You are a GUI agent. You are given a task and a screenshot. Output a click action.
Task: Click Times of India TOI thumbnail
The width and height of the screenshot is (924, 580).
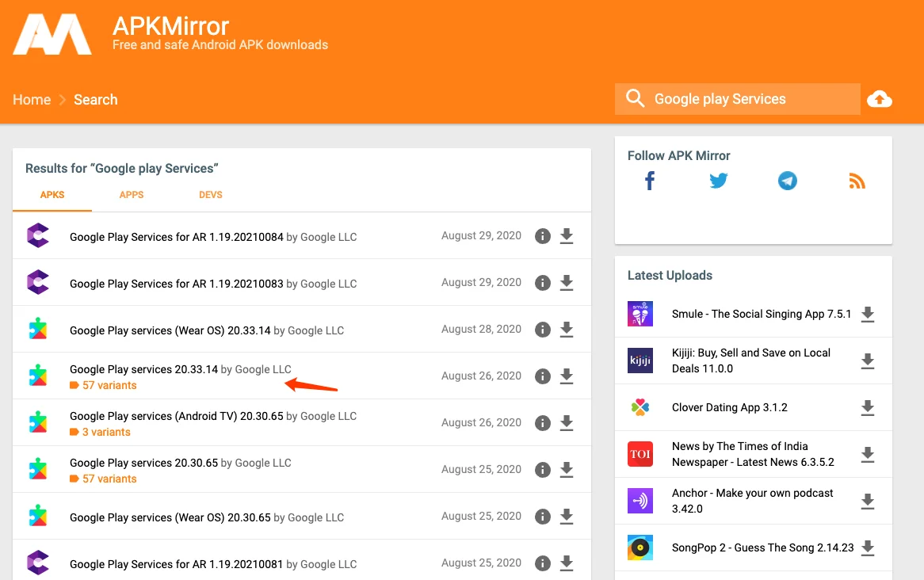click(x=640, y=454)
